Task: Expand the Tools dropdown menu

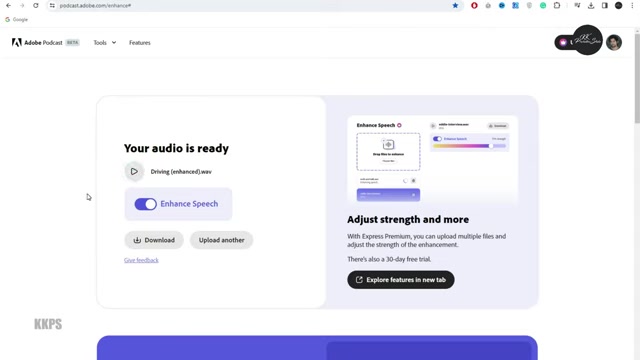Action: tap(104, 42)
